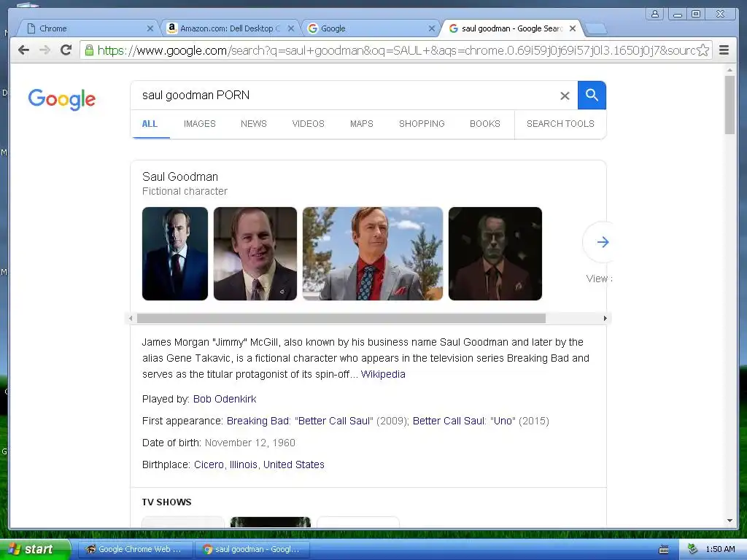Click the system tray network icon
Image resolution: width=747 pixels, height=560 pixels.
[x=692, y=549]
